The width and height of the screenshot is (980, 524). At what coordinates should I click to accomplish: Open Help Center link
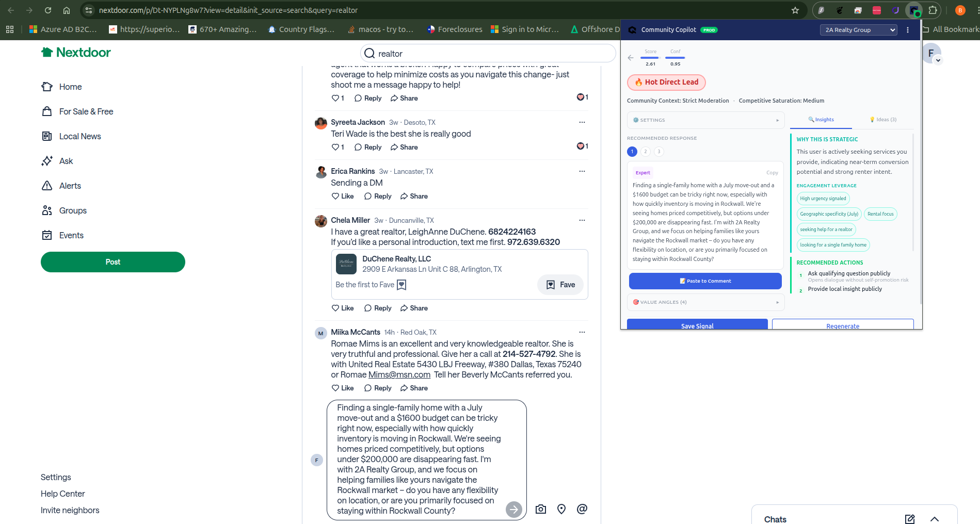point(63,494)
